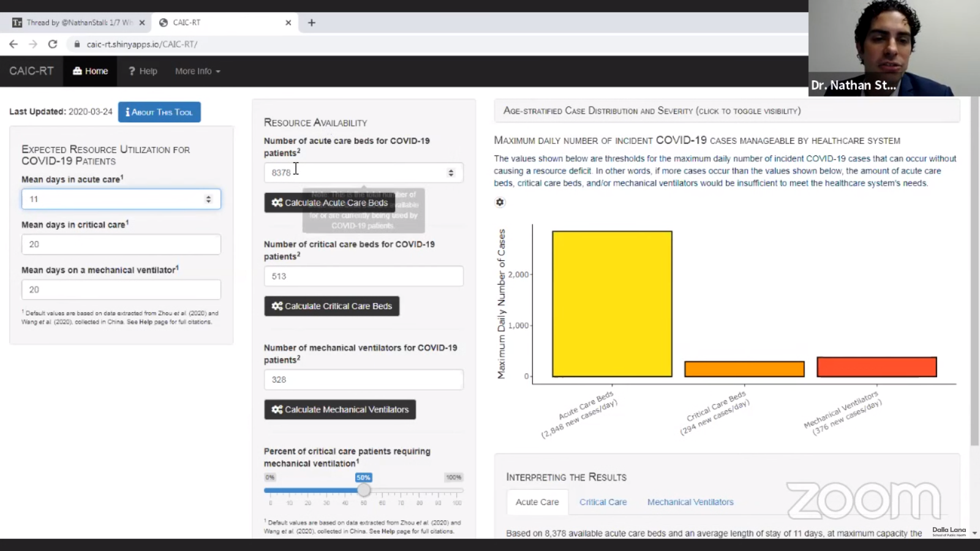Click the browser forward arrow icon

(x=33, y=44)
